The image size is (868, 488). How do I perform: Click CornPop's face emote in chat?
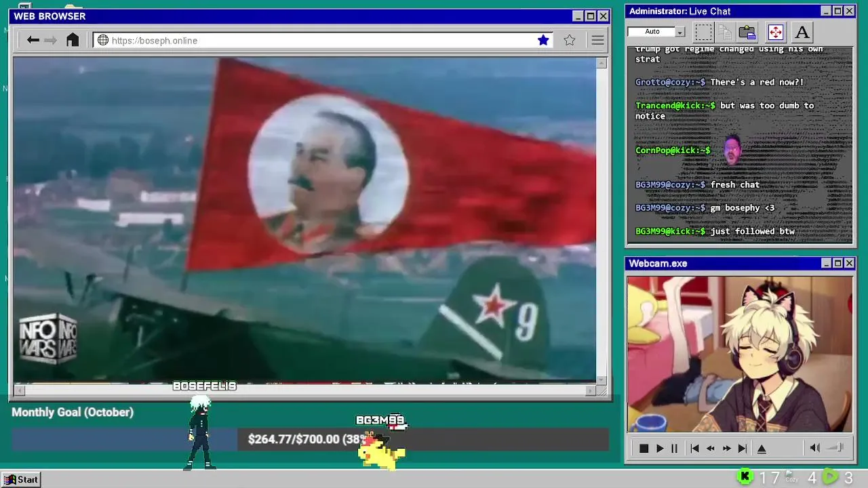732,150
